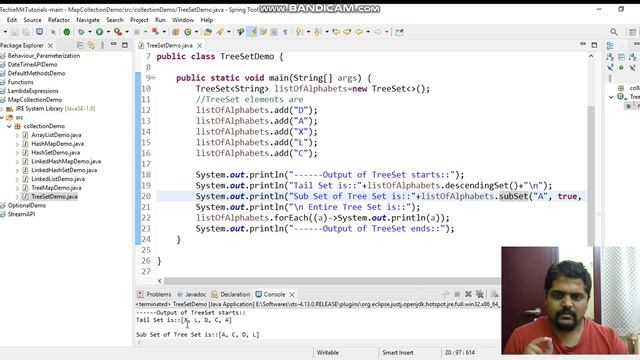Screen dimensions: 640x360
Task: Click the New Java Class green C icon
Action: [187, 32]
